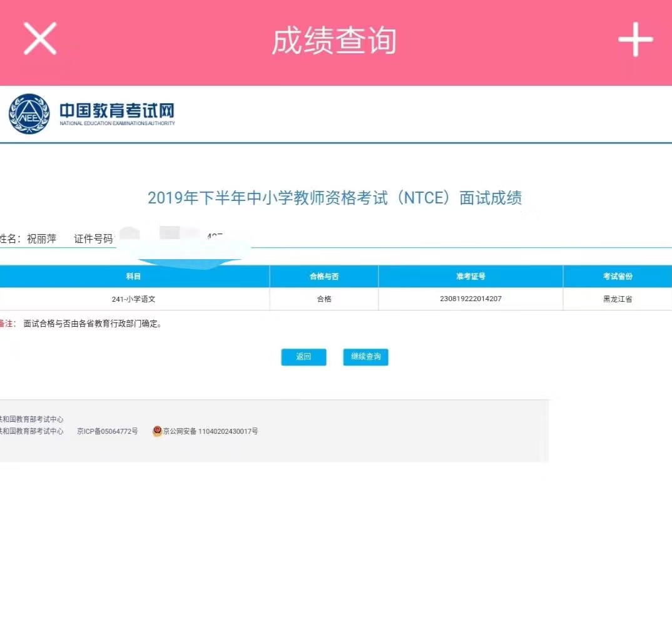The image size is (672, 636).
Task: Click the 考试省份 column header
Action: click(x=617, y=276)
